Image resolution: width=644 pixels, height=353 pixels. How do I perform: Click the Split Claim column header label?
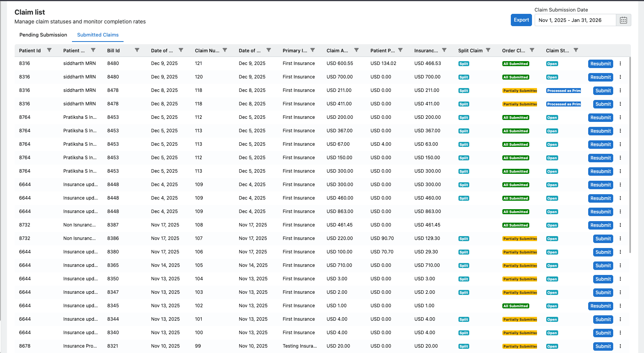470,50
